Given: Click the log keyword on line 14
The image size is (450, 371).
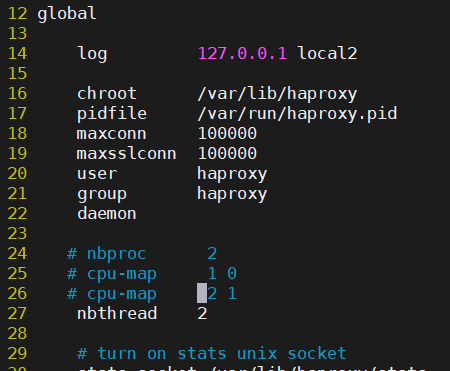Looking at the screenshot, I should coord(92,54).
